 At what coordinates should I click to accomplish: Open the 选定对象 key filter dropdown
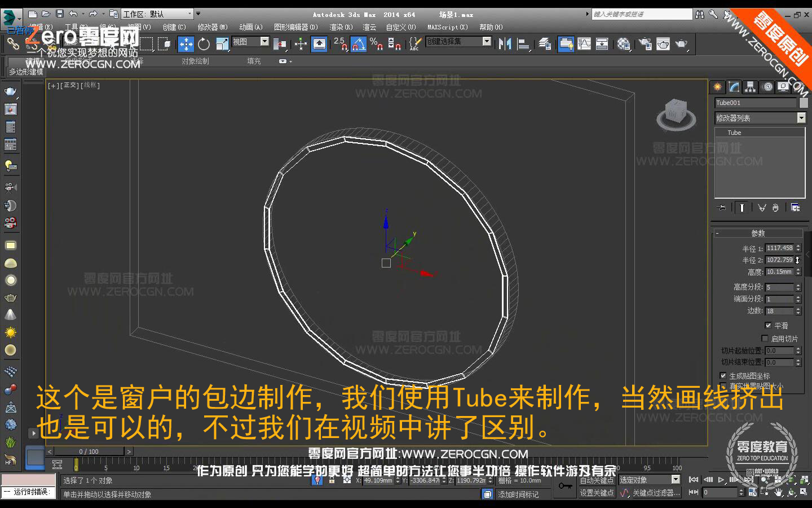coord(650,480)
